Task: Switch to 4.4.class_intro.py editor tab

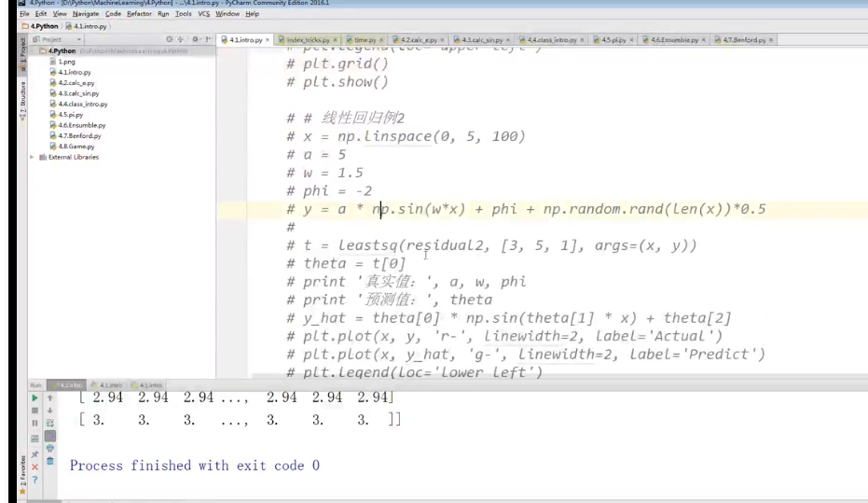Action: click(x=551, y=40)
